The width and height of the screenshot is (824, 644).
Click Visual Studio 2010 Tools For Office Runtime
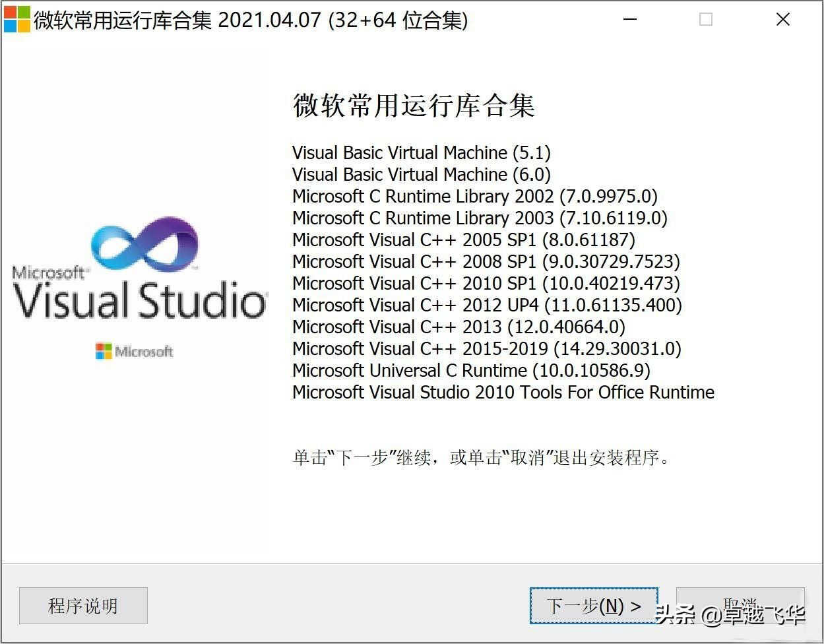coord(503,393)
